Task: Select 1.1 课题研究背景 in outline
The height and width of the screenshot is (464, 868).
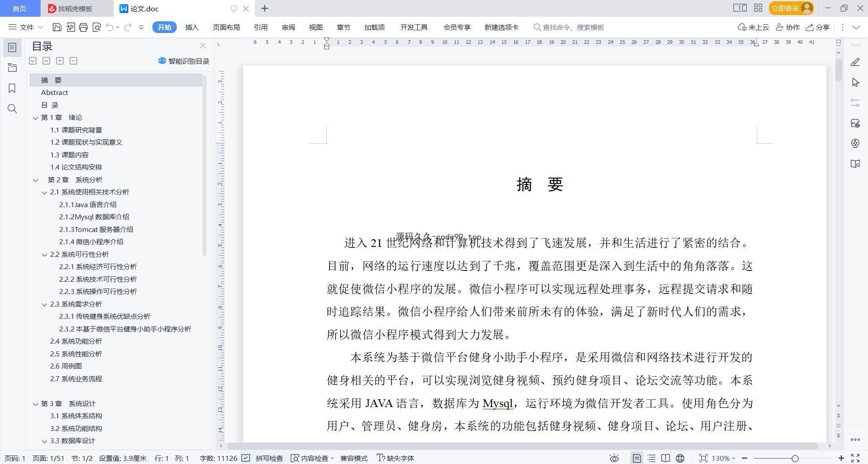Action: pos(76,130)
